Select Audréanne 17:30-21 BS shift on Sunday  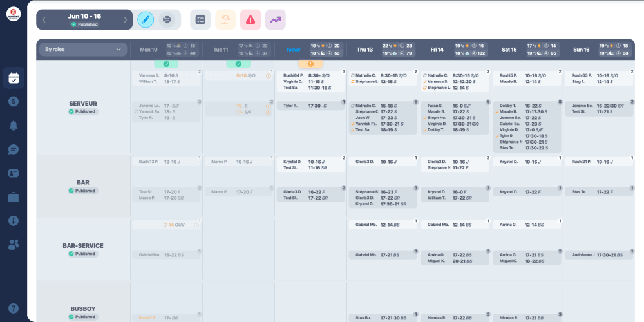tap(599, 255)
